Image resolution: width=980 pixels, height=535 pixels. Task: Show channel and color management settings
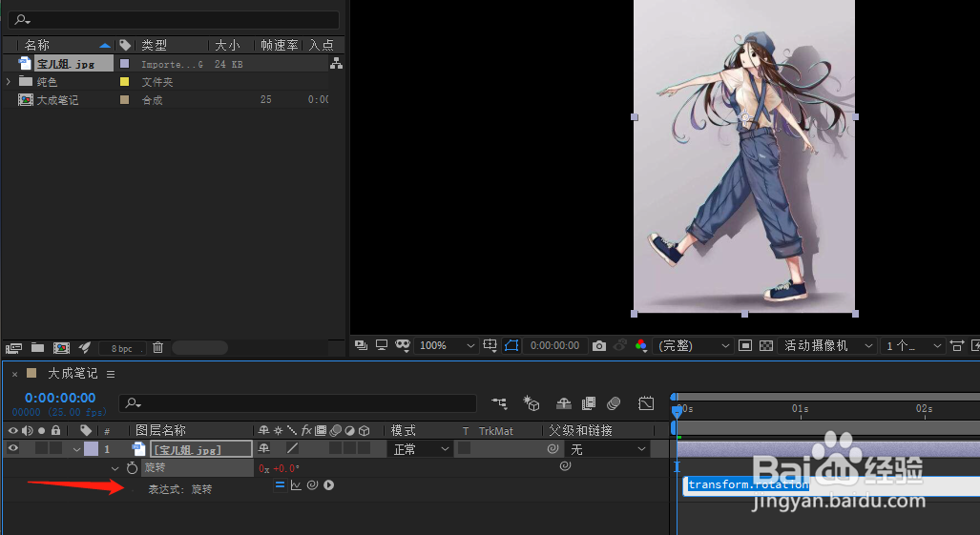640,345
